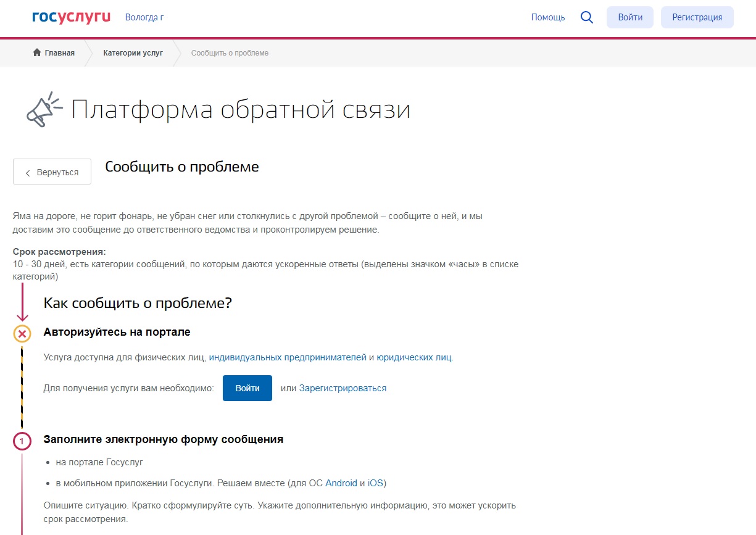Open the search magnifier icon
This screenshot has height=535, width=756.
586,17
